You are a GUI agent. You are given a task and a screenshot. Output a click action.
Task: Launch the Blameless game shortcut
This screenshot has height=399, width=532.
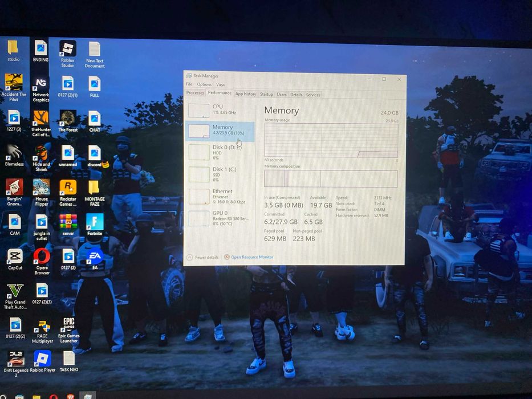coord(14,156)
